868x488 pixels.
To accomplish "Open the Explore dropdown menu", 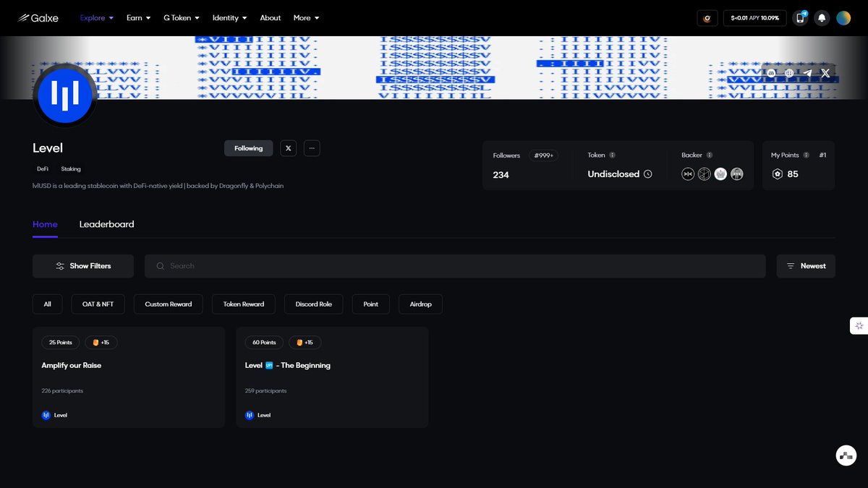I will [97, 18].
